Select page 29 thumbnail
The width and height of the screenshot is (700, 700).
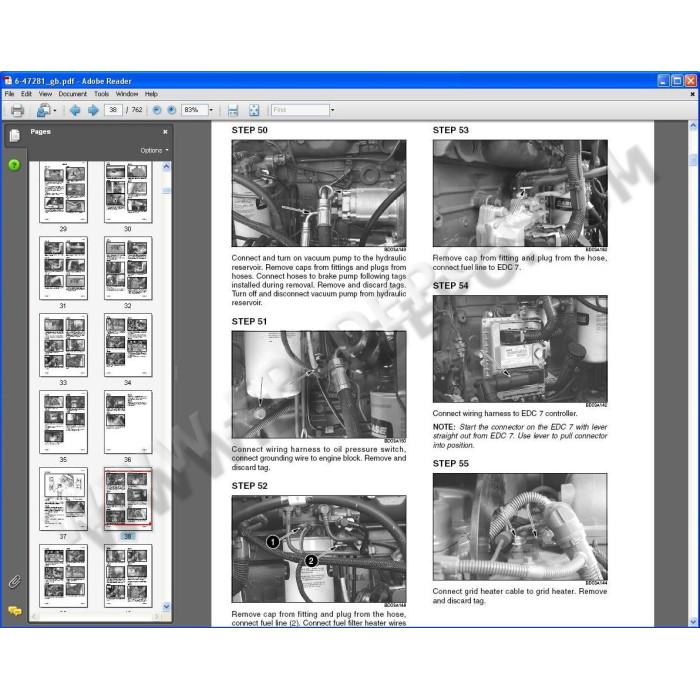63,192
